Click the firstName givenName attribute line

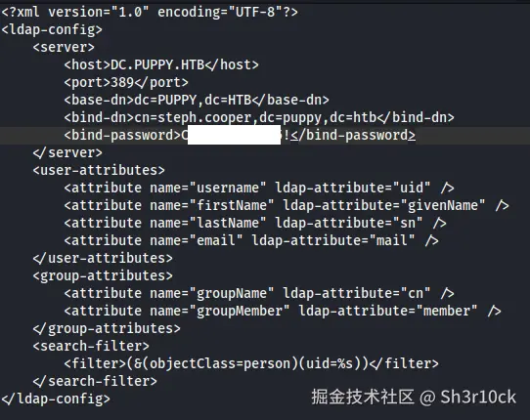(287, 205)
